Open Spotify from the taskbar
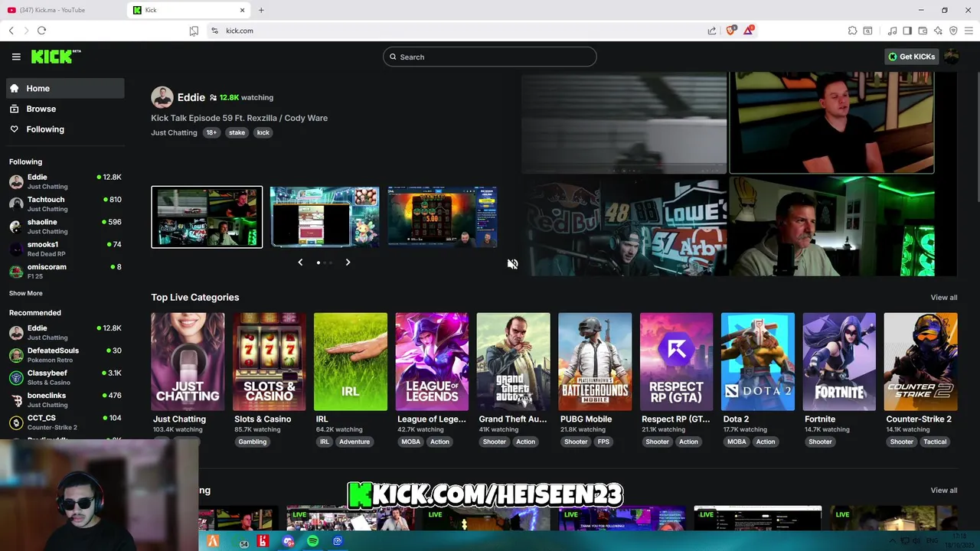980x551 pixels. [x=313, y=542]
